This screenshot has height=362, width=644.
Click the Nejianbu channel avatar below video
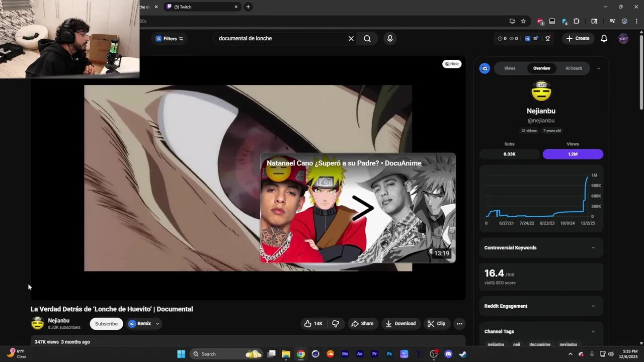pyautogui.click(x=38, y=324)
